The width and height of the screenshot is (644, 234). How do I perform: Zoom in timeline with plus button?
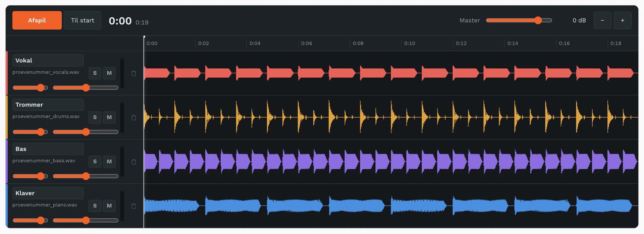pos(623,20)
